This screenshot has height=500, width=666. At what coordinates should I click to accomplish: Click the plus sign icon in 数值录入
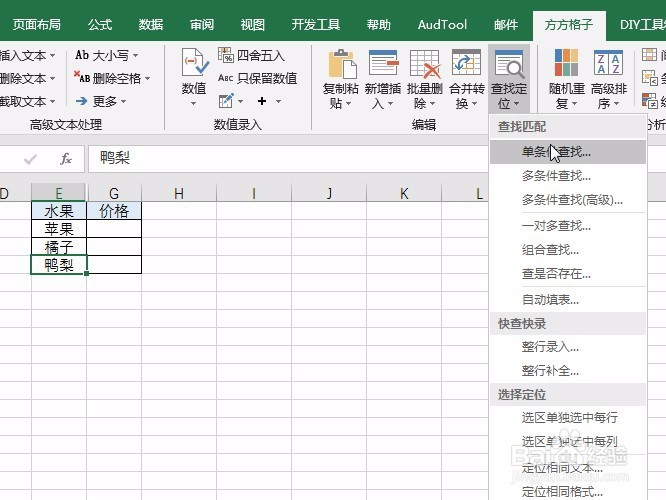tap(262, 101)
